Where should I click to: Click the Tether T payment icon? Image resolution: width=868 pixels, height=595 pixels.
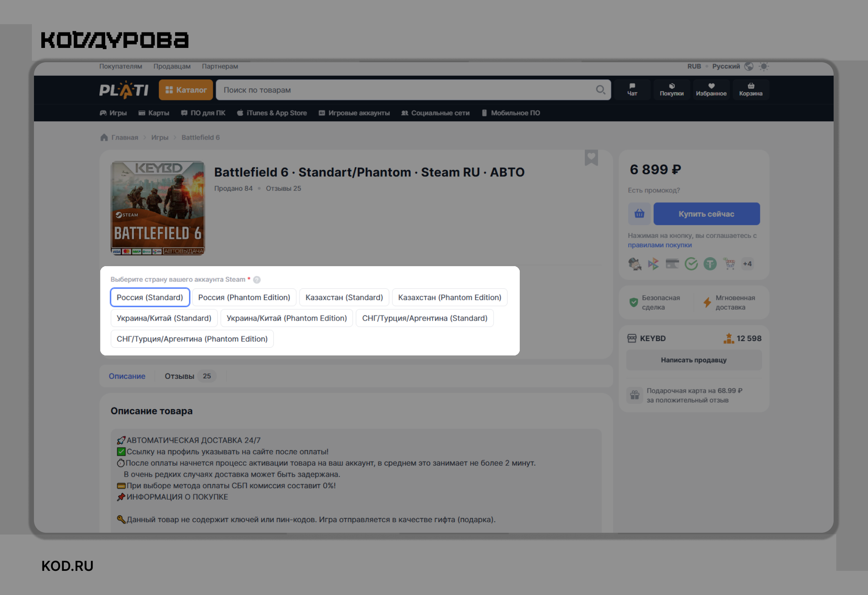click(x=710, y=264)
